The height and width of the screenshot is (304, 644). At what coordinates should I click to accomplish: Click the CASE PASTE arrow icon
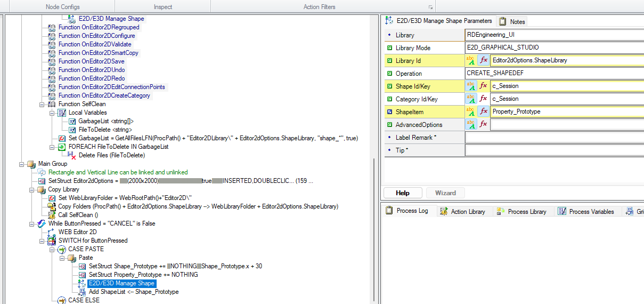point(62,249)
